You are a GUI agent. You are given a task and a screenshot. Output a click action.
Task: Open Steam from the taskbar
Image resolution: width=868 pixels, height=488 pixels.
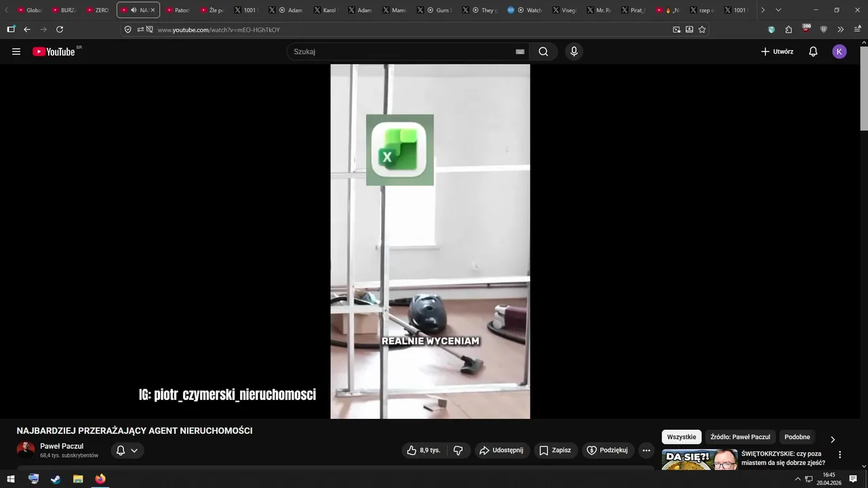click(x=56, y=479)
